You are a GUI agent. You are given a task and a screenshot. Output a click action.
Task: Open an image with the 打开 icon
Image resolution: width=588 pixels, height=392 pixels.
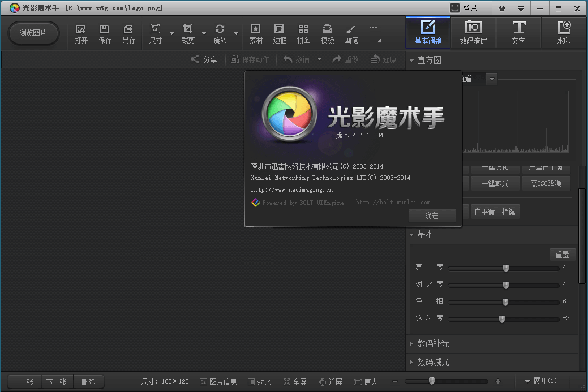click(x=81, y=34)
